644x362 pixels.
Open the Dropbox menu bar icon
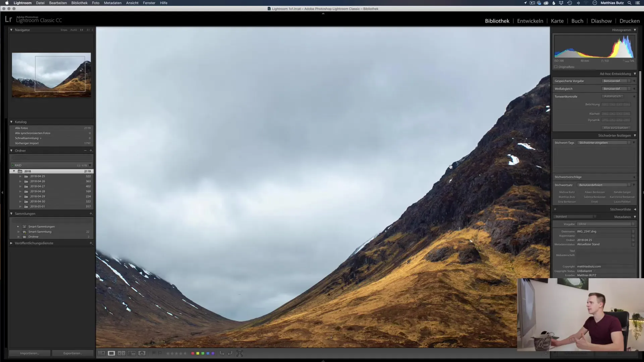pyautogui.click(x=561, y=3)
